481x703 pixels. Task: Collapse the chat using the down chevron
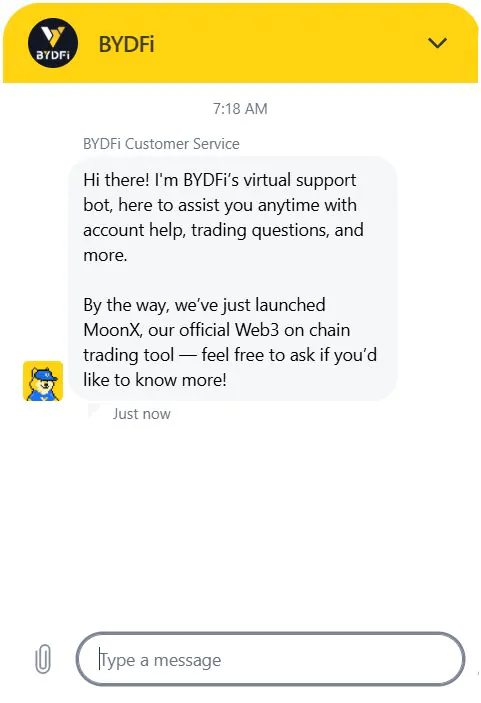click(437, 43)
